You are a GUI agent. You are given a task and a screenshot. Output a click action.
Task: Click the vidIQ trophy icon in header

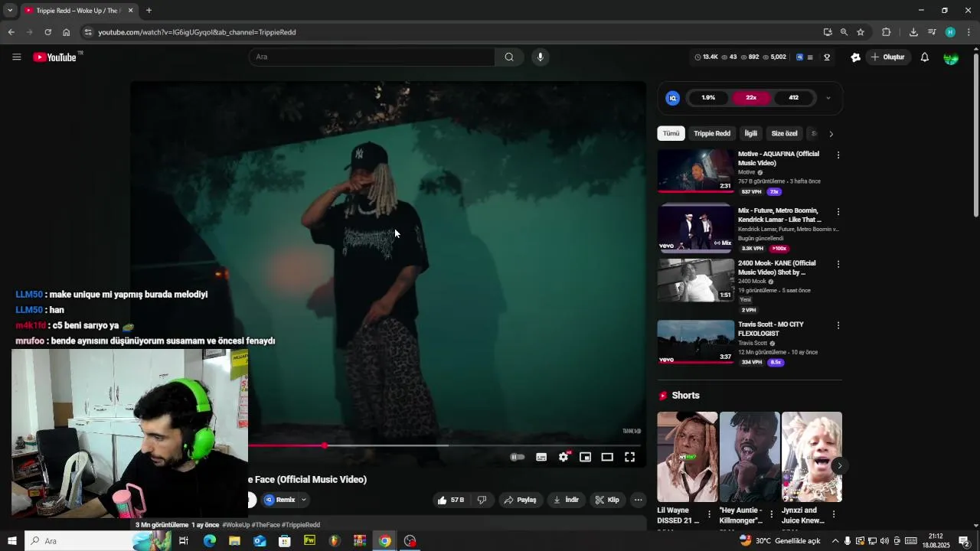pyautogui.click(x=827, y=57)
